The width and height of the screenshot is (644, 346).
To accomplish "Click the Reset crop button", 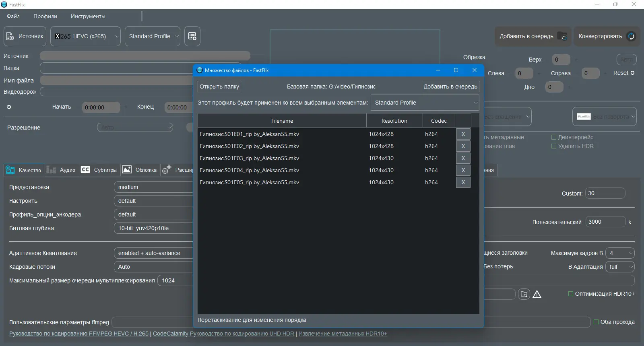I will click(x=624, y=73).
